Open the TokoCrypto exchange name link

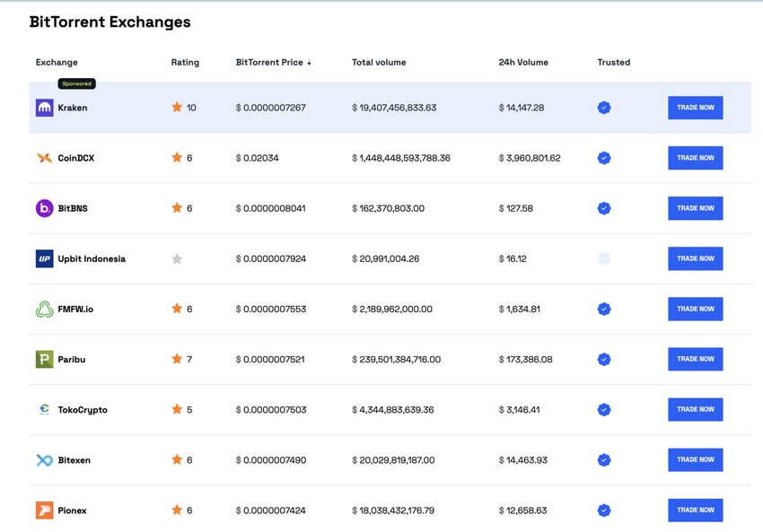tap(83, 410)
